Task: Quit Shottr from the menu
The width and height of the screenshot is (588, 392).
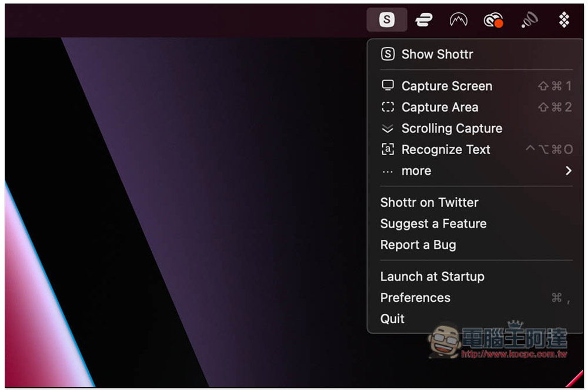Action: [476, 319]
